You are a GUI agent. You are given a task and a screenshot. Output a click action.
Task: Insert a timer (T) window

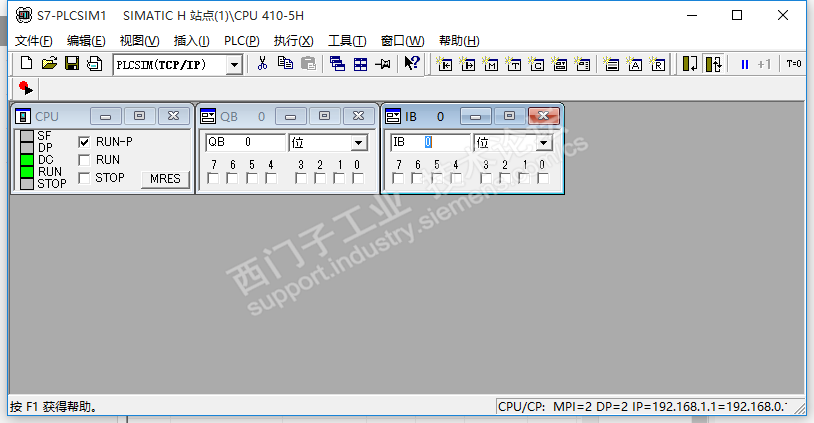point(513,64)
